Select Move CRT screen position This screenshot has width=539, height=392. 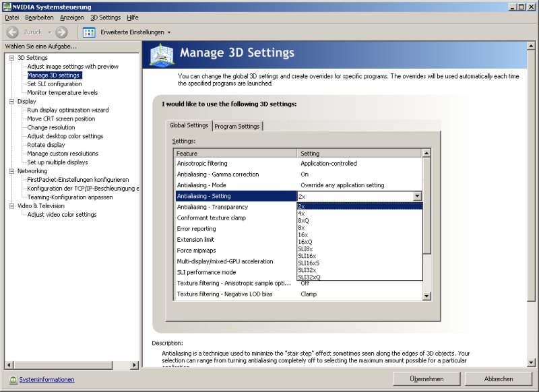(61, 119)
